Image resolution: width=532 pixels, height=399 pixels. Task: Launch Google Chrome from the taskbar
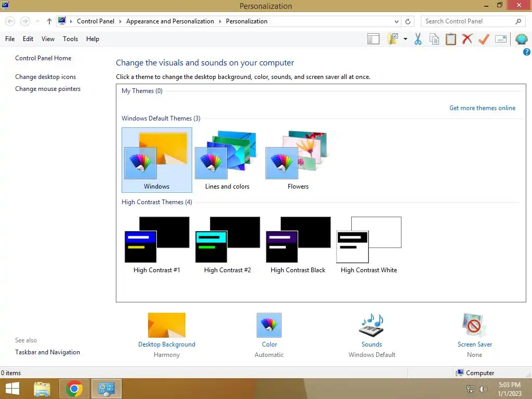[x=74, y=389]
